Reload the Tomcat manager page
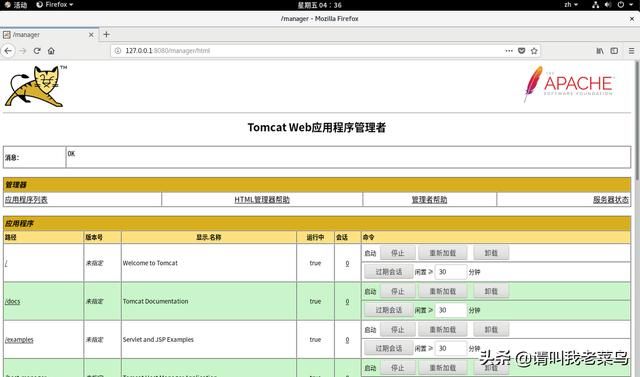 pos(37,51)
